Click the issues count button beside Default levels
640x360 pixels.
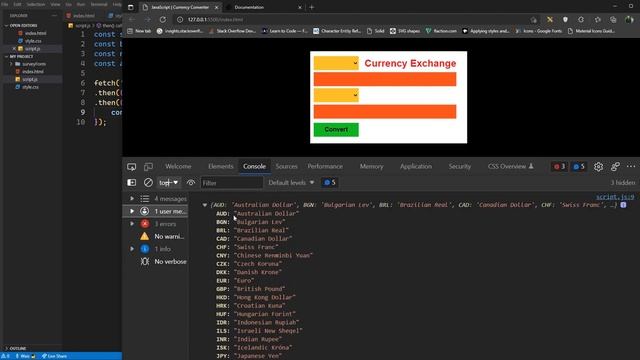330,182
